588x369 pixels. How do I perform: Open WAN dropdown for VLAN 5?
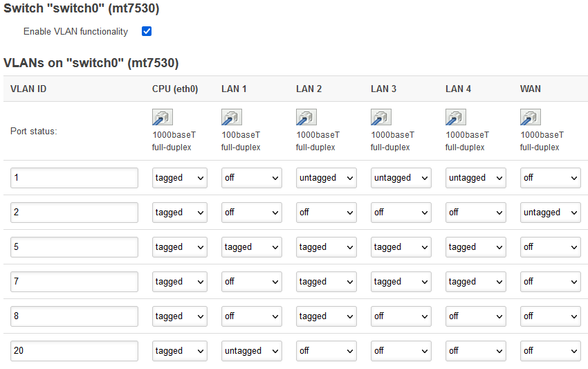pos(550,247)
